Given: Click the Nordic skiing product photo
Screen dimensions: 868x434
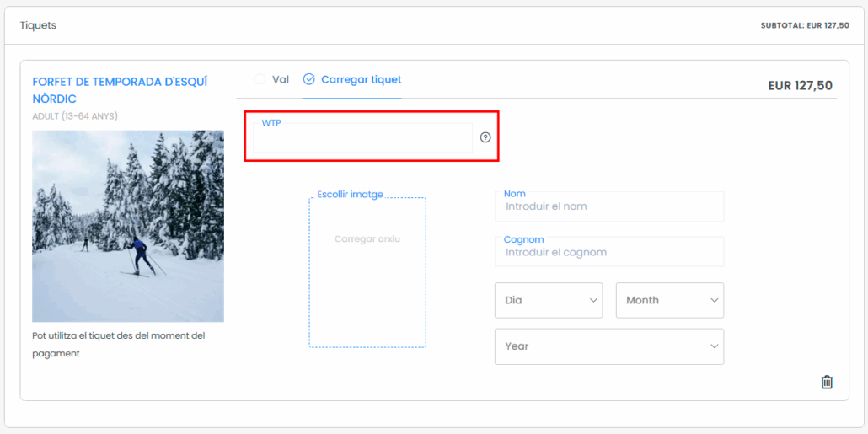Looking at the screenshot, I should click(x=128, y=226).
